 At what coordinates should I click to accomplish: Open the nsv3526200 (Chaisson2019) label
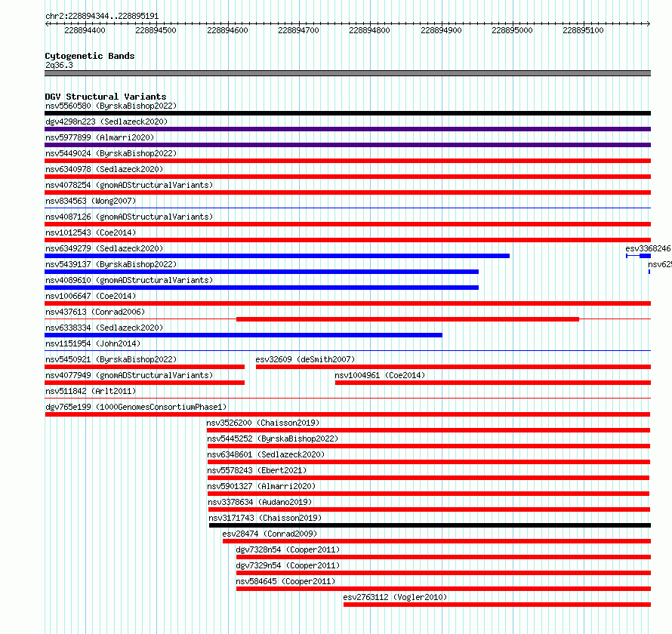263,423
